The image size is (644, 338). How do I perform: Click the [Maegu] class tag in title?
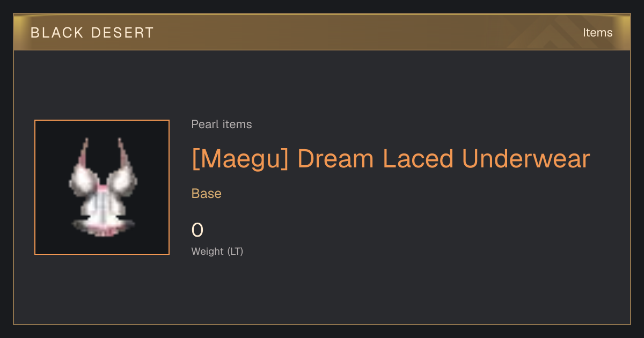click(x=240, y=159)
